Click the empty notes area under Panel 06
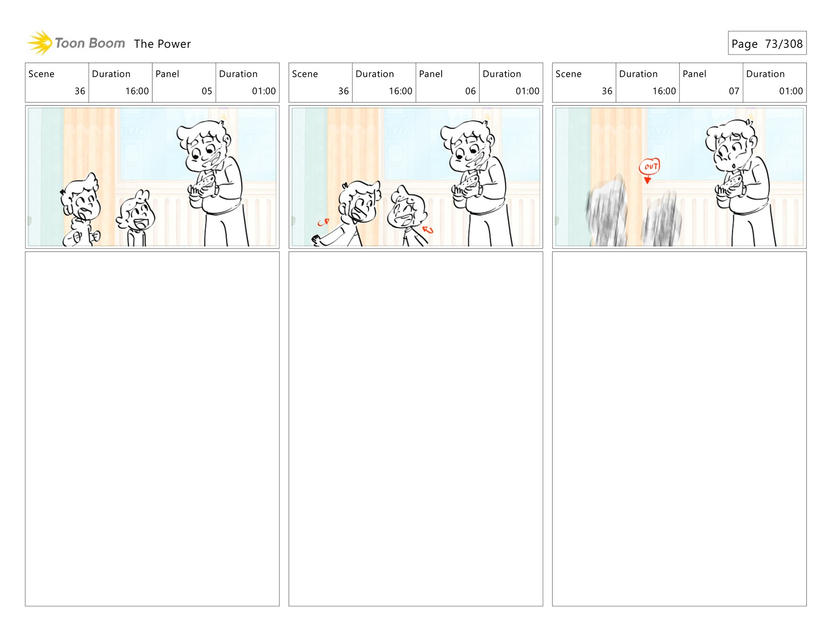 coord(416,429)
